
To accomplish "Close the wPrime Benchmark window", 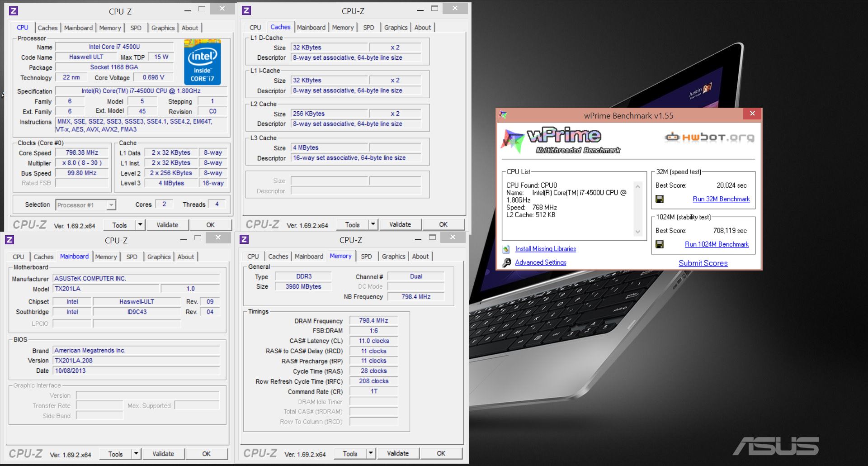I will [752, 114].
